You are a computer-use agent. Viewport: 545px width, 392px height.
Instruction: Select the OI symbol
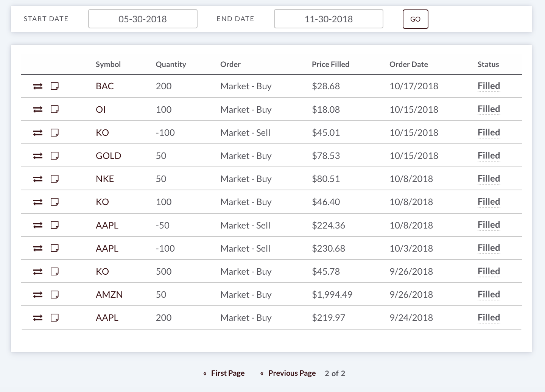coord(101,110)
